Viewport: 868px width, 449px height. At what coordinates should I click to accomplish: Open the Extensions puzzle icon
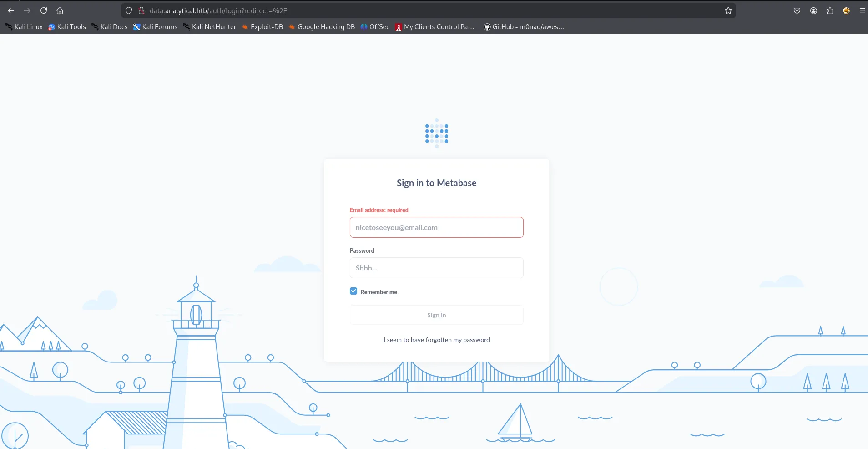tap(830, 10)
